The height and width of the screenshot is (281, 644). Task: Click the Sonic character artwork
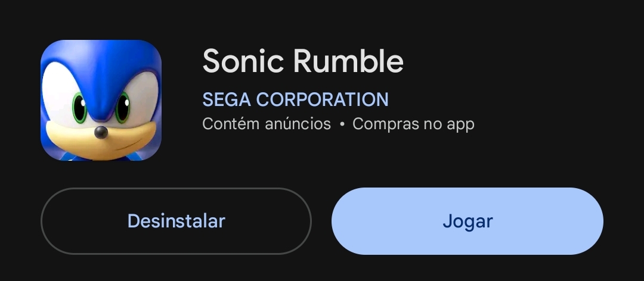tap(101, 100)
